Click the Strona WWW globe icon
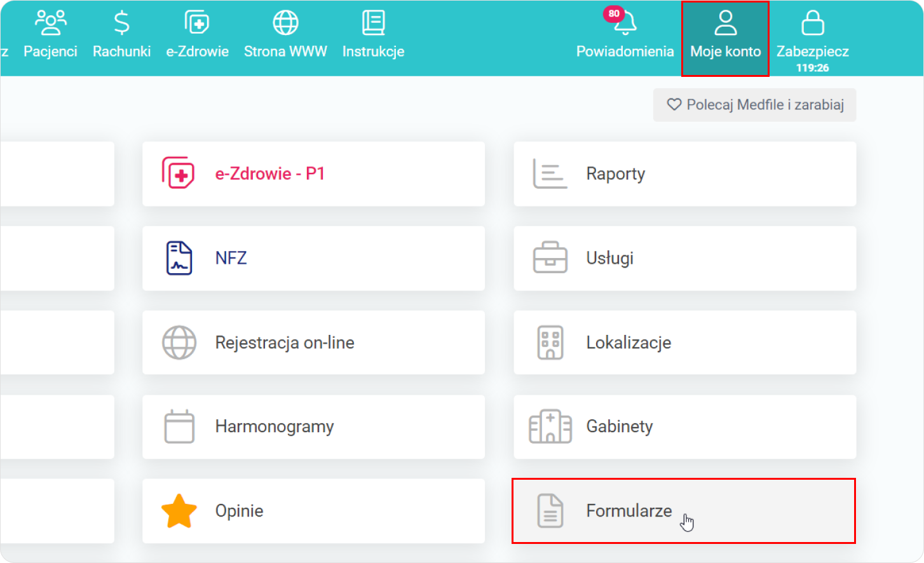 point(285,24)
